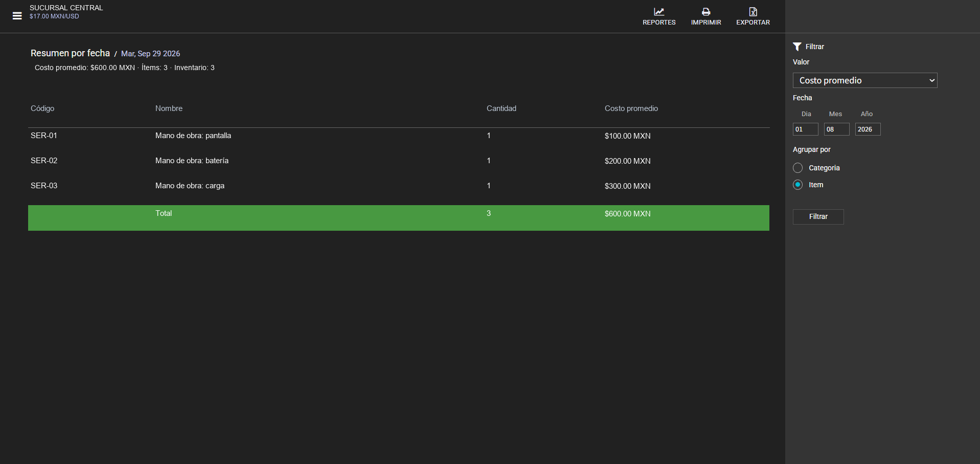Image resolution: width=980 pixels, height=464 pixels.
Task: Click the Costo promedio column header
Action: tap(631, 108)
